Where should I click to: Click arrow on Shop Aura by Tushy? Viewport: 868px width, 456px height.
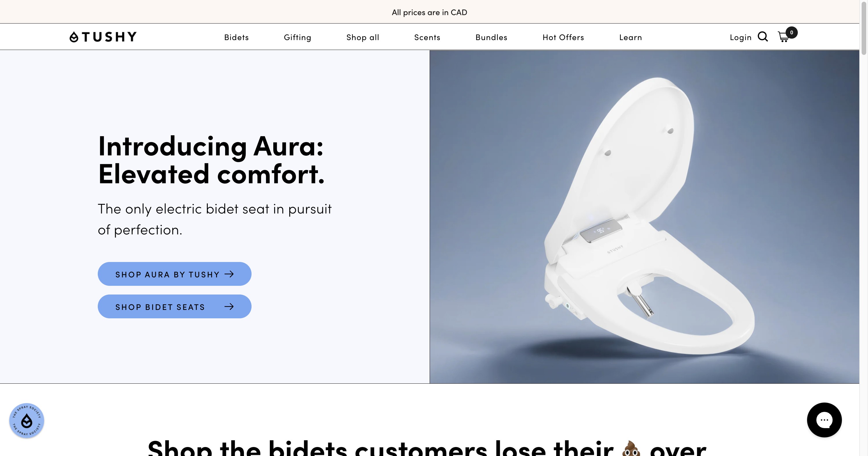pos(229,274)
